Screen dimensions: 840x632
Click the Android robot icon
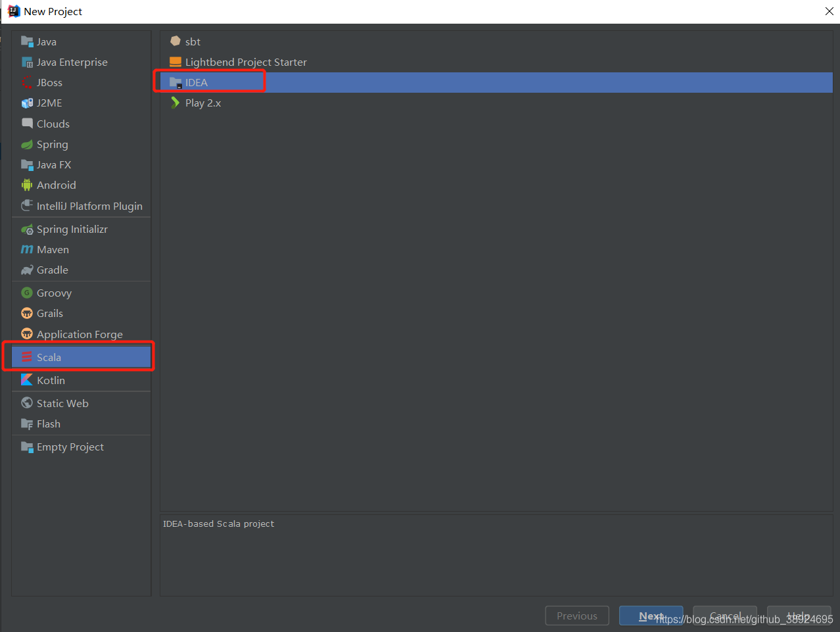point(27,185)
